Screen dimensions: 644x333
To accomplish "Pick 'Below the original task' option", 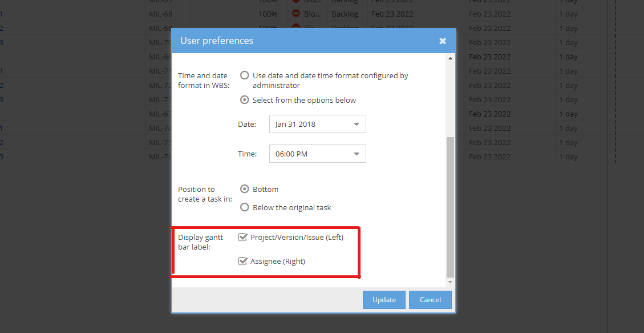I will [245, 207].
